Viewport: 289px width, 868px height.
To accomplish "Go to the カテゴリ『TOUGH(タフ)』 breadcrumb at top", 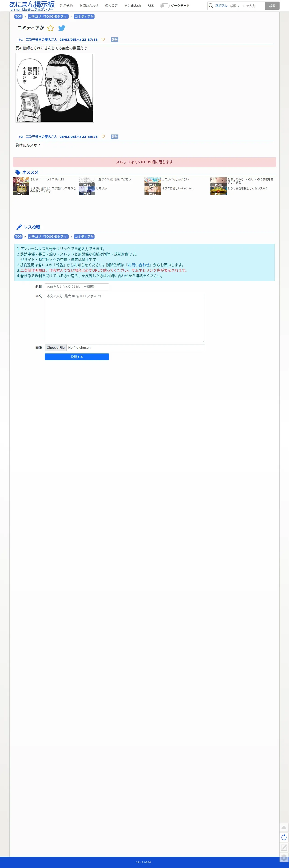I will tap(48, 16).
